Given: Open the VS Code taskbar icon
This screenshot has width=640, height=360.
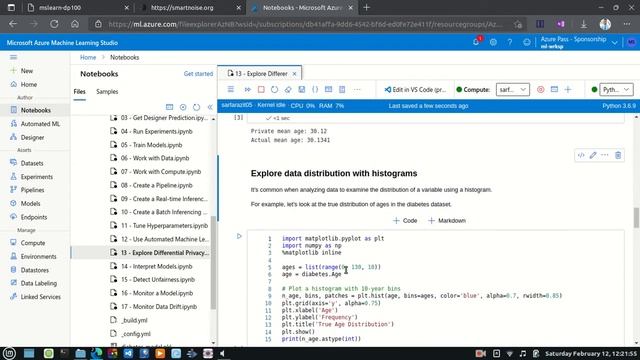Looking at the screenshot, I should tap(128, 353).
